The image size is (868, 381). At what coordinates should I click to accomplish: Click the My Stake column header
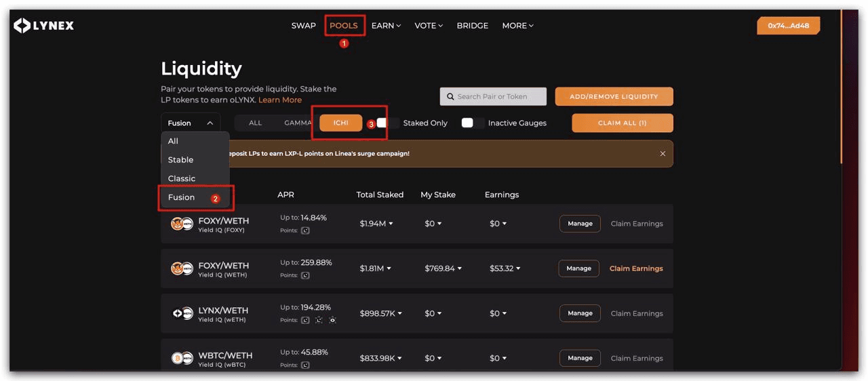438,195
